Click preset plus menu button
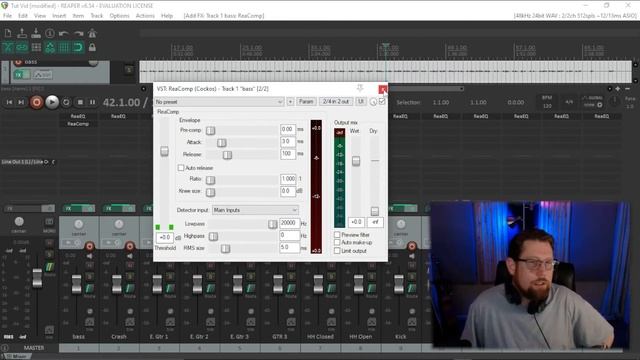640x360 pixels. point(290,102)
